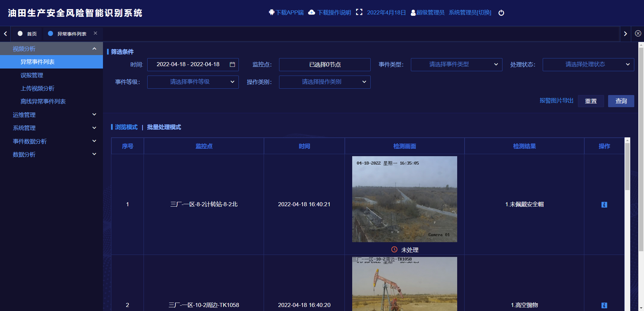Open details icon for row 2
The width and height of the screenshot is (644, 311).
click(604, 305)
